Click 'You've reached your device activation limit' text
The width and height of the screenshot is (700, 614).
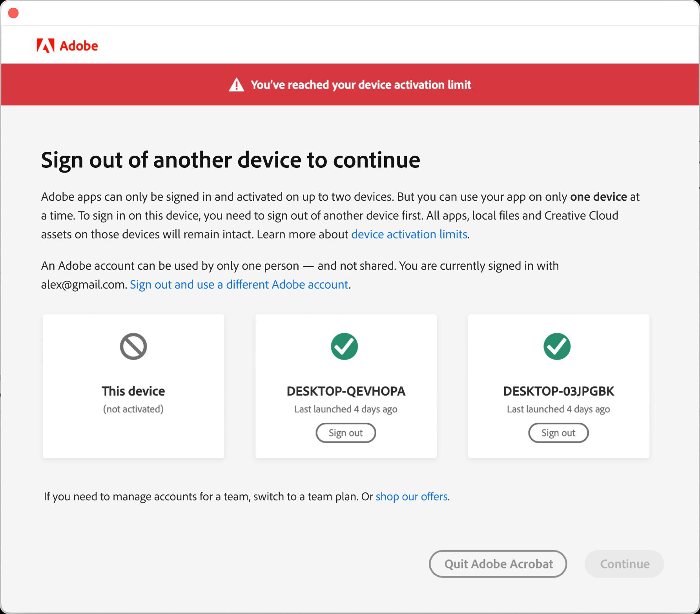361,85
